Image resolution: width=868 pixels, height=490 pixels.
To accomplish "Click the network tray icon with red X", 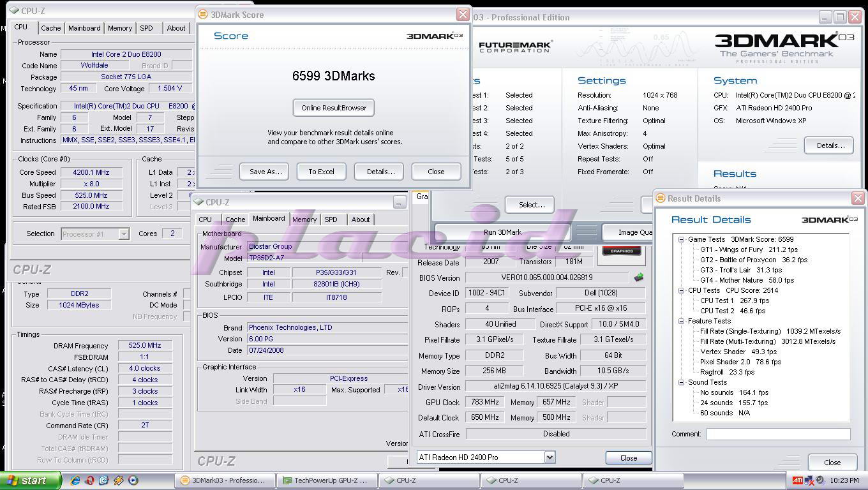I will pyautogui.click(x=810, y=480).
